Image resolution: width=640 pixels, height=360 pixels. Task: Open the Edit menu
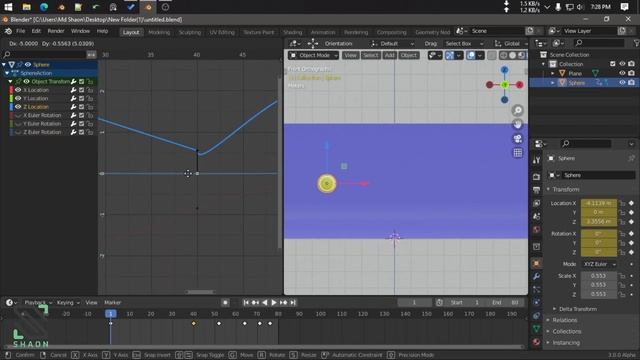tap(36, 31)
